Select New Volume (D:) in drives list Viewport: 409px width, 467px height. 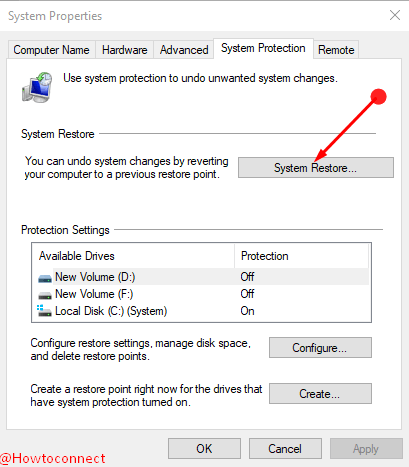pos(201,277)
